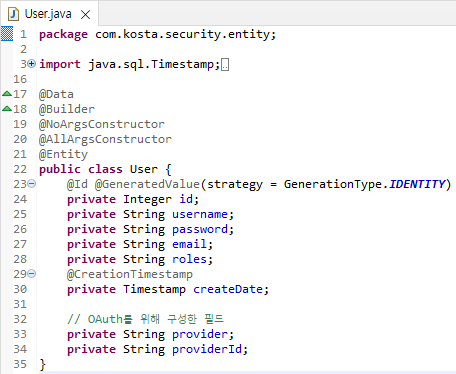Click the OAuth comment line

145,319
